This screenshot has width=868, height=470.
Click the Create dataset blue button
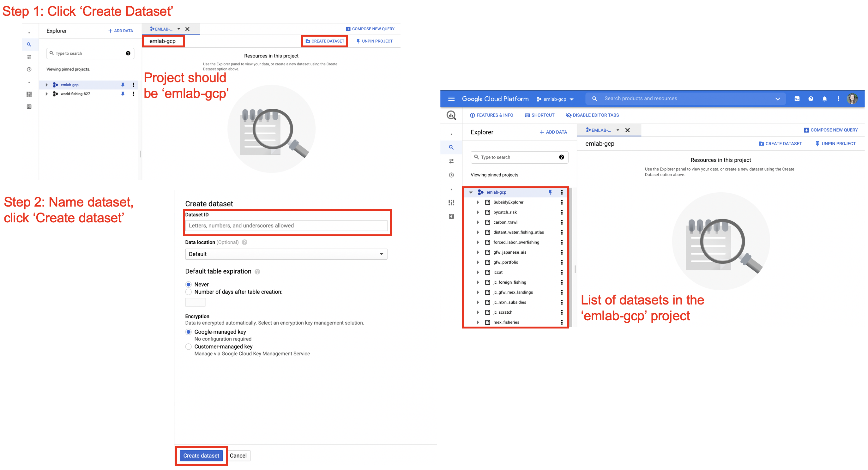pos(201,455)
